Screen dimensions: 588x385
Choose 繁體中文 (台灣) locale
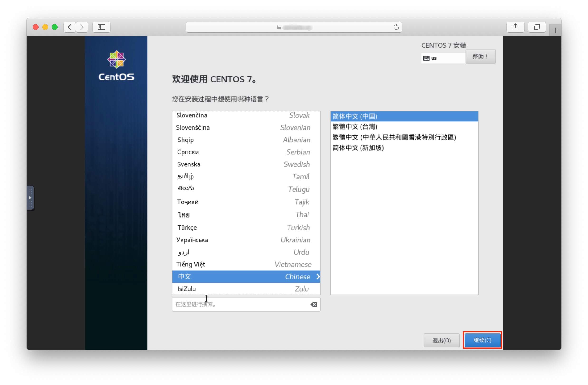pos(404,127)
